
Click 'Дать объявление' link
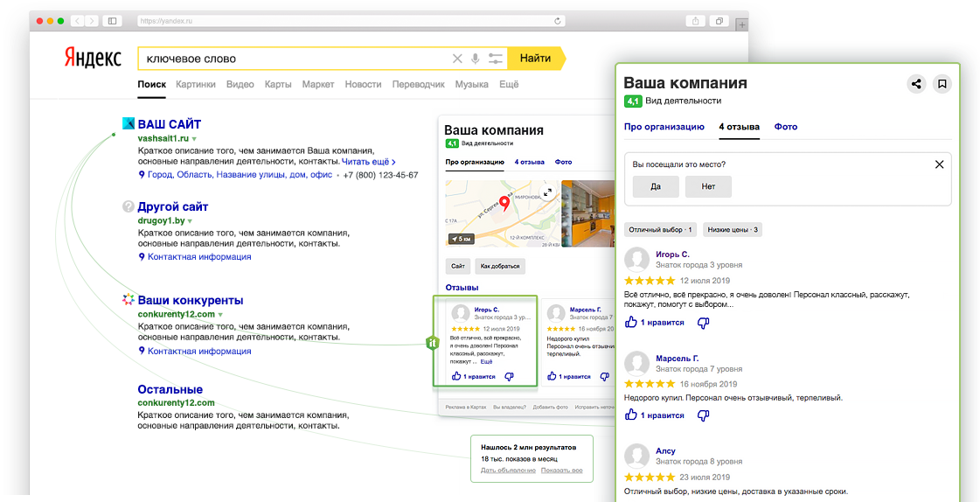tap(508, 471)
